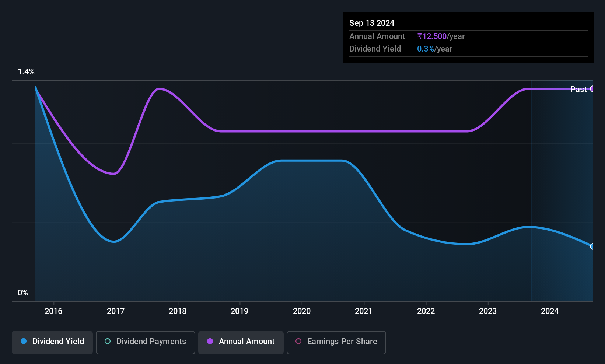Click the 2018 x-axis label
This screenshot has width=605, height=364.
[178, 311]
